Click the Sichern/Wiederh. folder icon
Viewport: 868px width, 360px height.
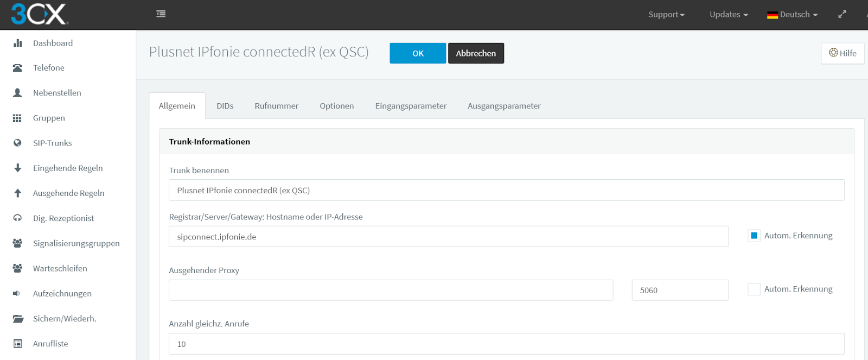[x=18, y=319]
